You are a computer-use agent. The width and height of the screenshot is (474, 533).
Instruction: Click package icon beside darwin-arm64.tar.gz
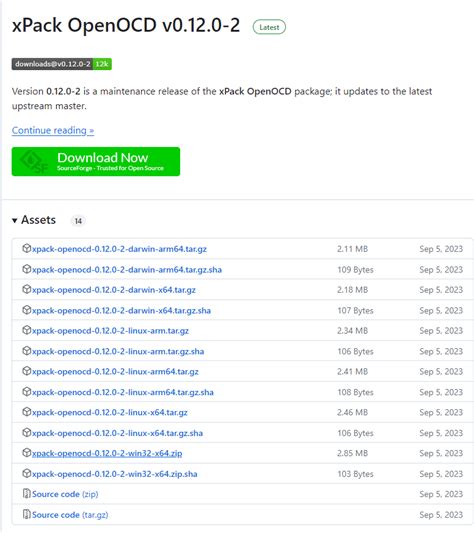(27, 248)
